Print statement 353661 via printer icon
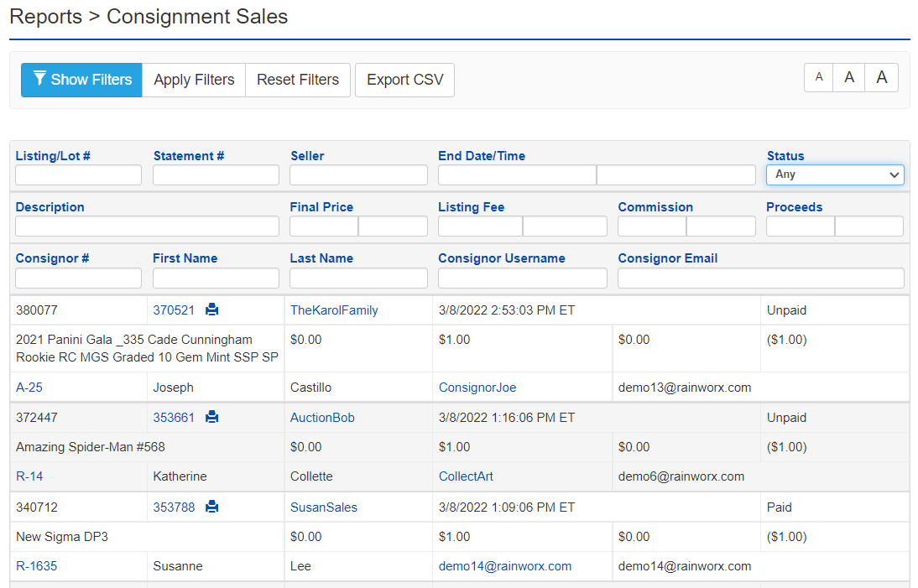Screen dimensions: 918x588 click(x=212, y=417)
